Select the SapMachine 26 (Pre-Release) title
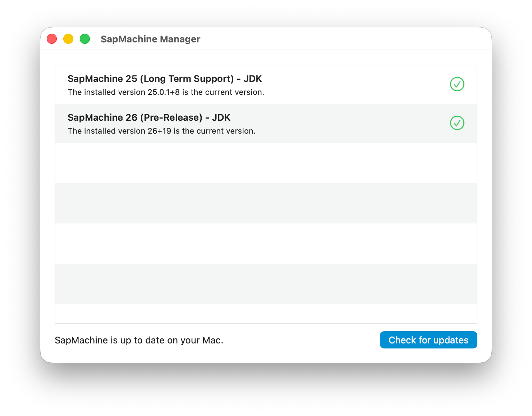This screenshot has width=532, height=416. (149, 117)
